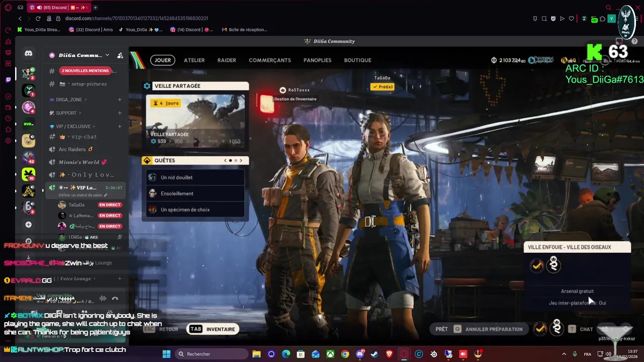Click TaGaDa user in voice channel
644x362 pixels.
click(76, 205)
